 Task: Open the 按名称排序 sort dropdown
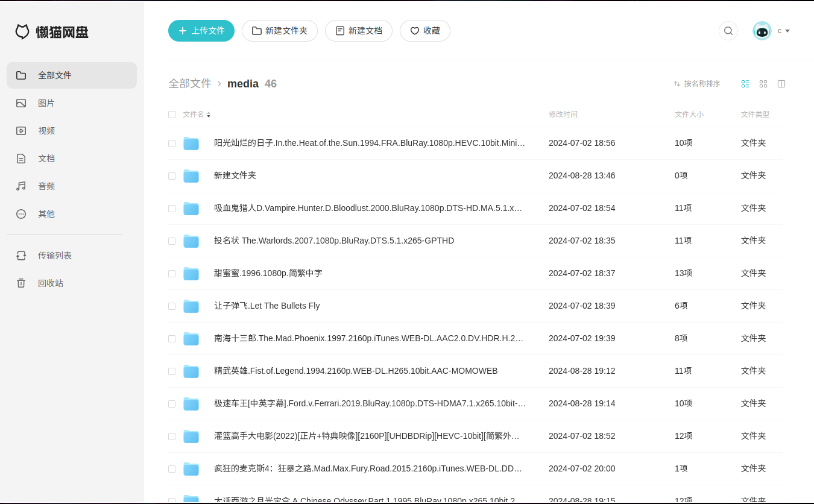pos(697,84)
